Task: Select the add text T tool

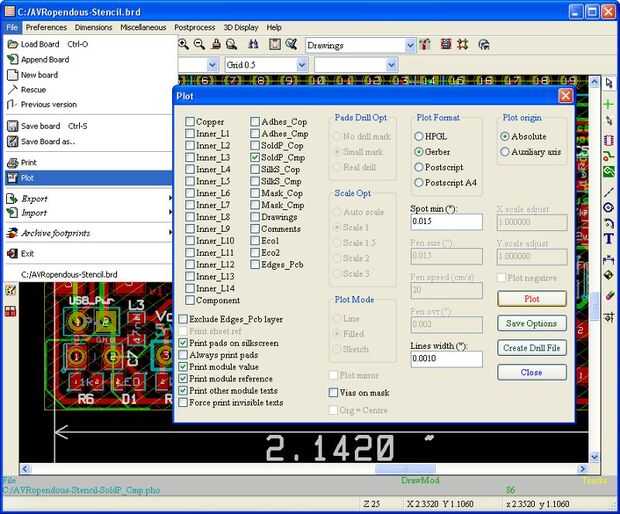Action: click(609, 239)
